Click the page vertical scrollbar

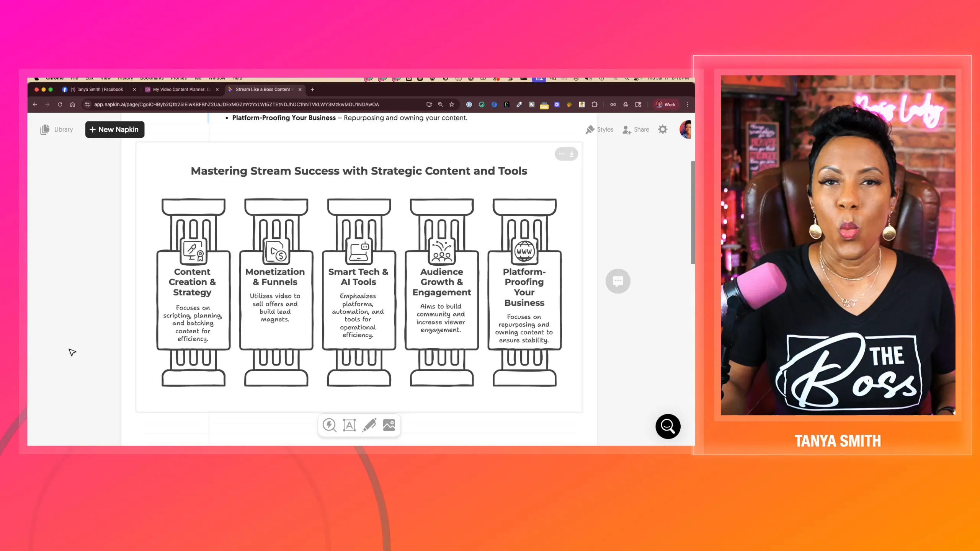[693, 212]
